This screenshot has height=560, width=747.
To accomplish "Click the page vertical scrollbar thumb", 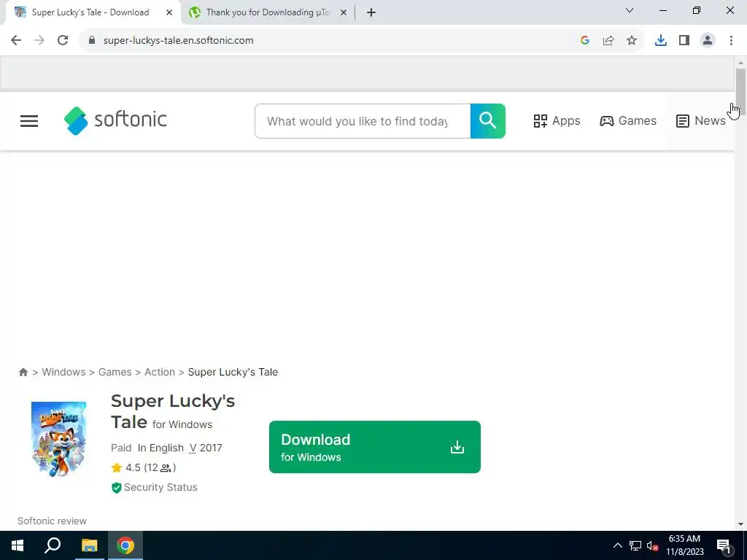I will (740, 90).
